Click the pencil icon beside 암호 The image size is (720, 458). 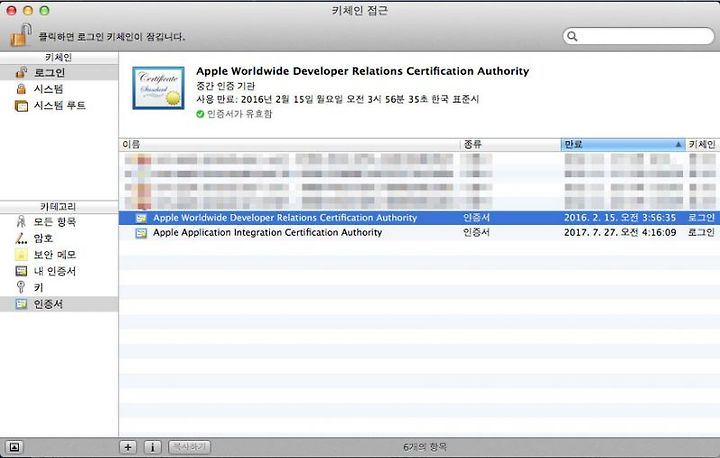tap(21, 238)
